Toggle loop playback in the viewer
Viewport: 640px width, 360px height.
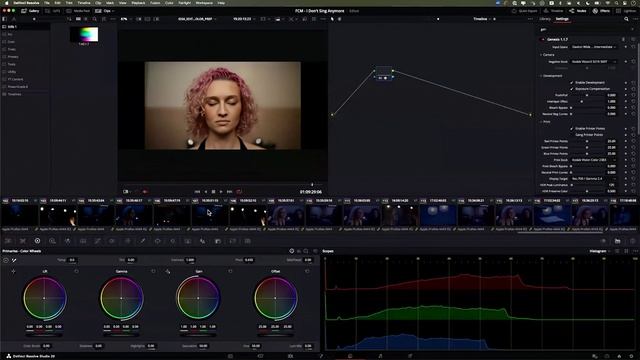(239, 191)
